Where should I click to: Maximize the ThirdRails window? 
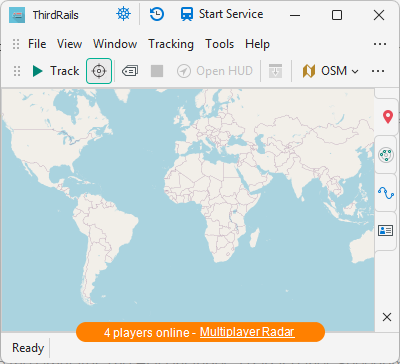click(337, 15)
